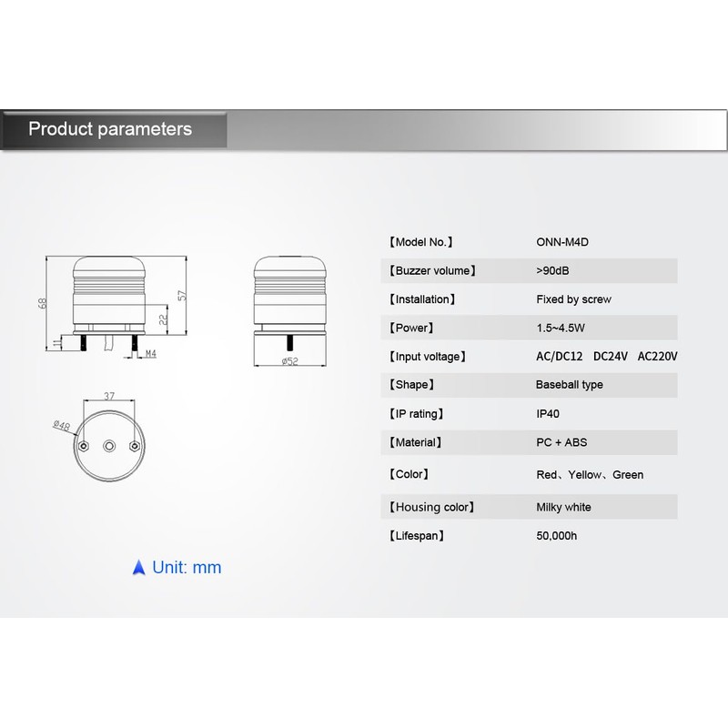Select the ONN-M4D model value

tap(561, 242)
